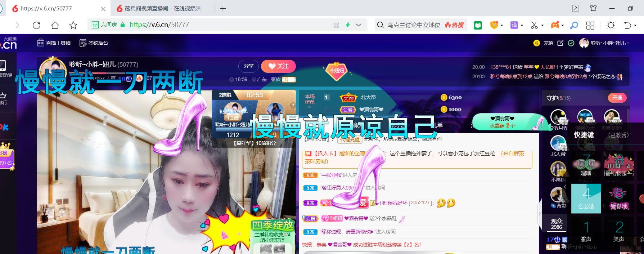Viewport: 644px width, 254px height.
Task: Toggle the brightness sun mode icon
Action: pyautogui.click(x=611, y=25)
